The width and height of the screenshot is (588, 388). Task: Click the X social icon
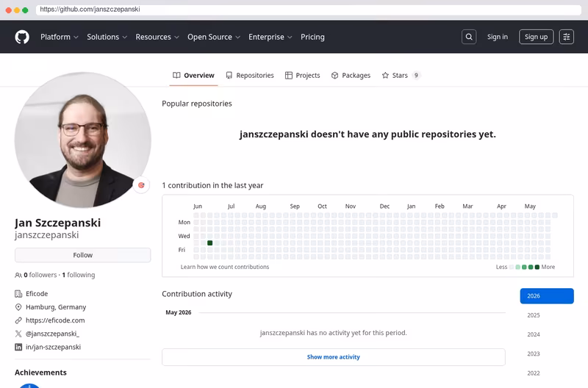(18, 334)
